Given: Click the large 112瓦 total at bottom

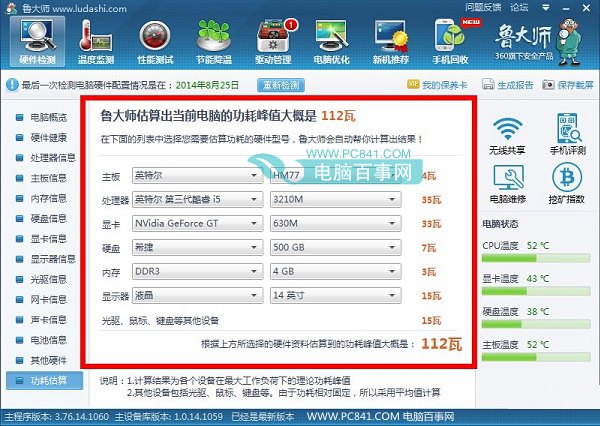Looking at the screenshot, I should click(x=442, y=344).
